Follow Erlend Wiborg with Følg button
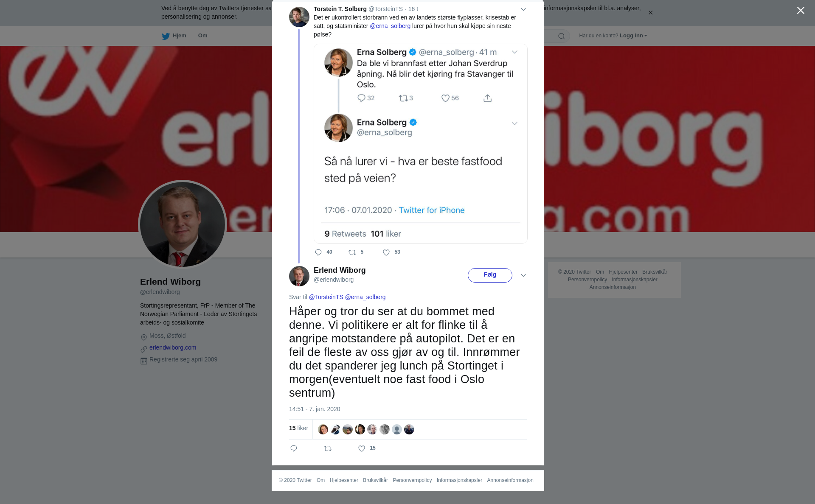Screen dimensions: 815x504 point(490,275)
